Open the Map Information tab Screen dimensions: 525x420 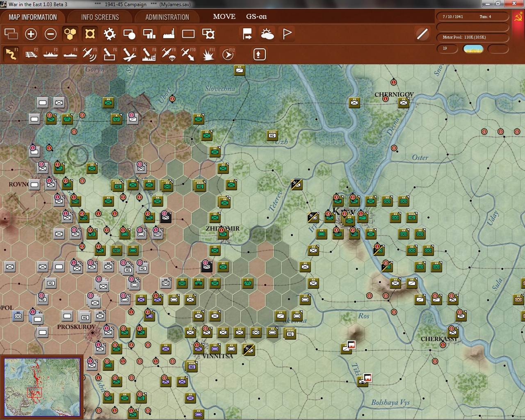coord(33,17)
